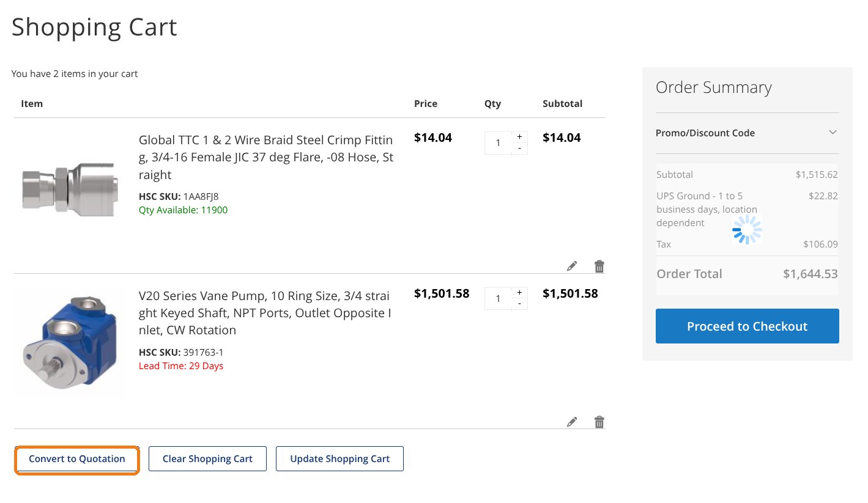Viewport: 868px width, 503px height.
Task: Select the 'Lead Time: 29 Days' text
Action: (181, 366)
